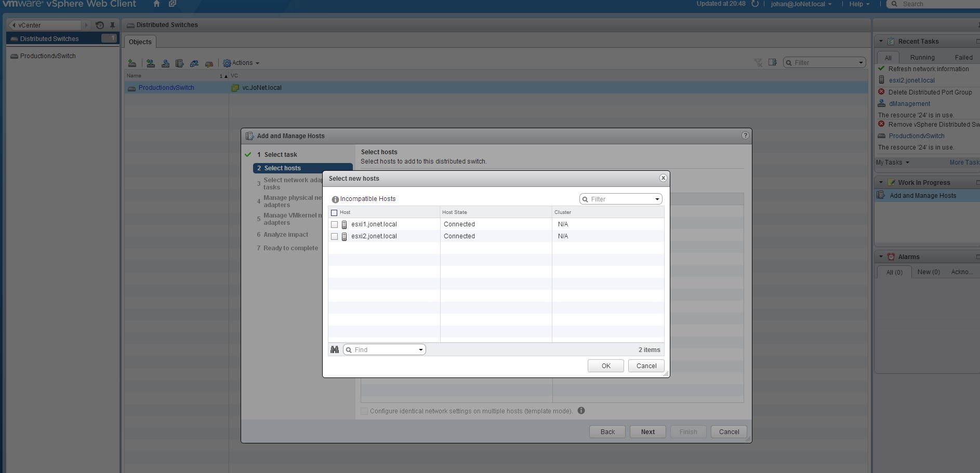Image resolution: width=980 pixels, height=473 pixels.
Task: Open dManagement link in Recent Tasks
Action: click(x=909, y=104)
